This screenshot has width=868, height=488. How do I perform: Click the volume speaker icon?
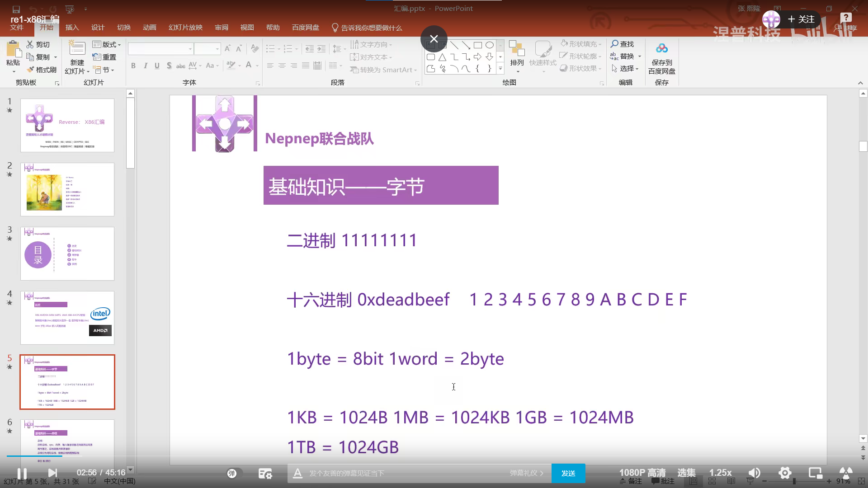(754, 473)
